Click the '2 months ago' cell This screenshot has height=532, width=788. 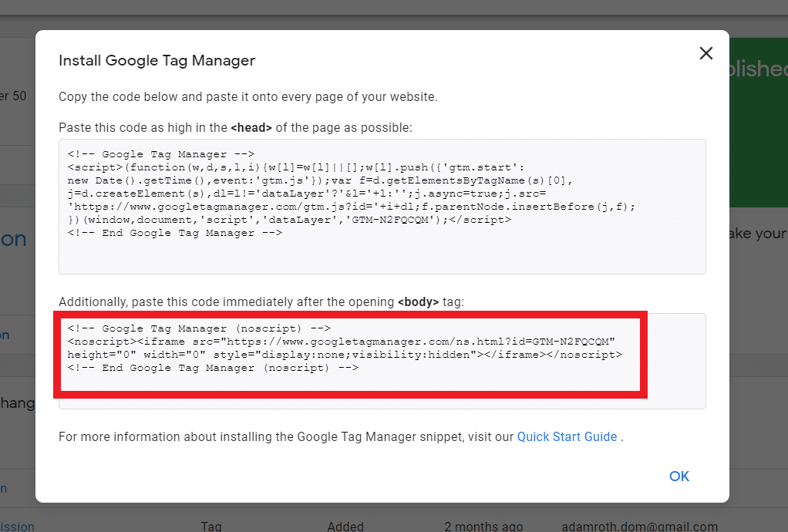pos(482,527)
